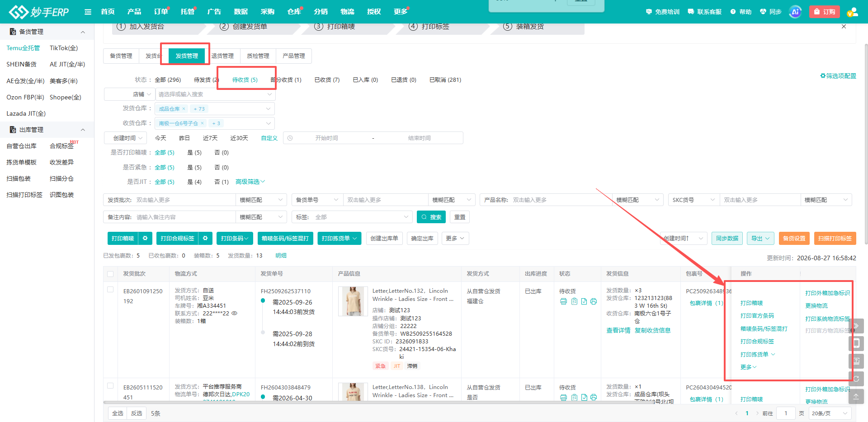Open the 导出 export dropdown

coord(760,238)
